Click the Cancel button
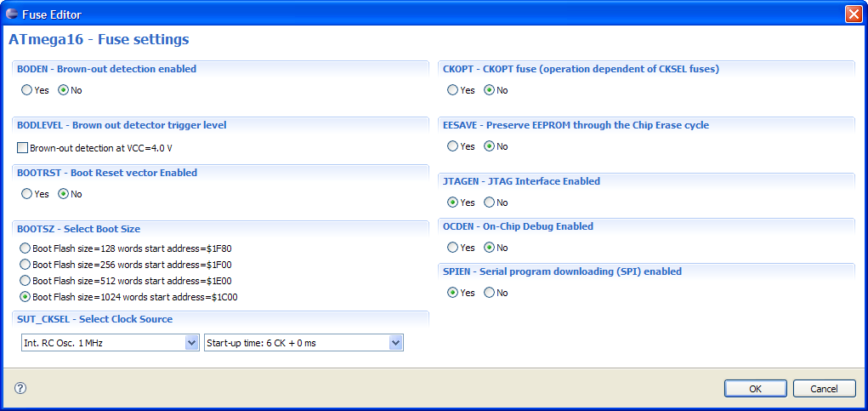 tap(825, 389)
